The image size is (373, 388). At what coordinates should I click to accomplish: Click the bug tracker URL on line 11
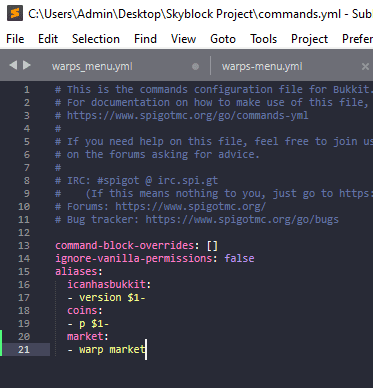tap(242, 219)
